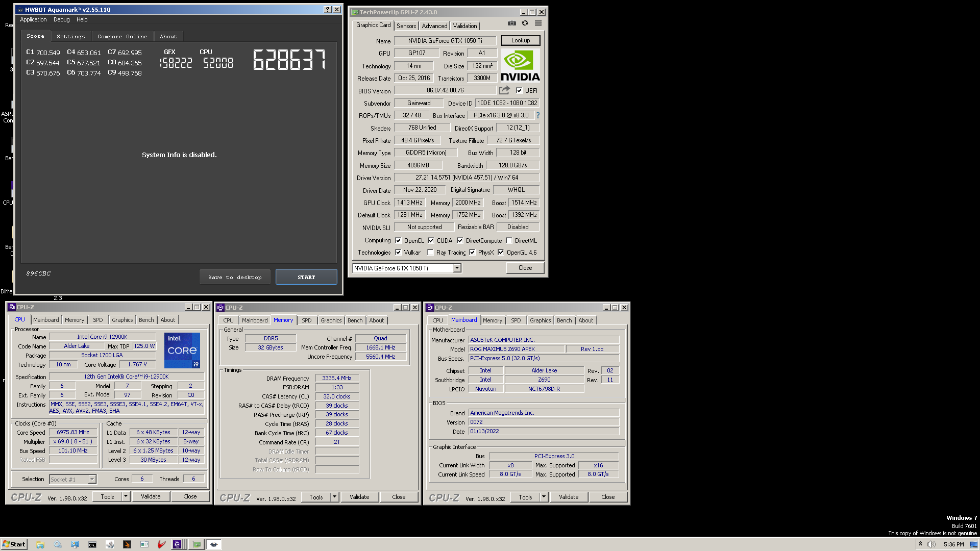Toggle the Vulkan checkbox
The height and width of the screenshot is (551, 980).
[398, 253]
